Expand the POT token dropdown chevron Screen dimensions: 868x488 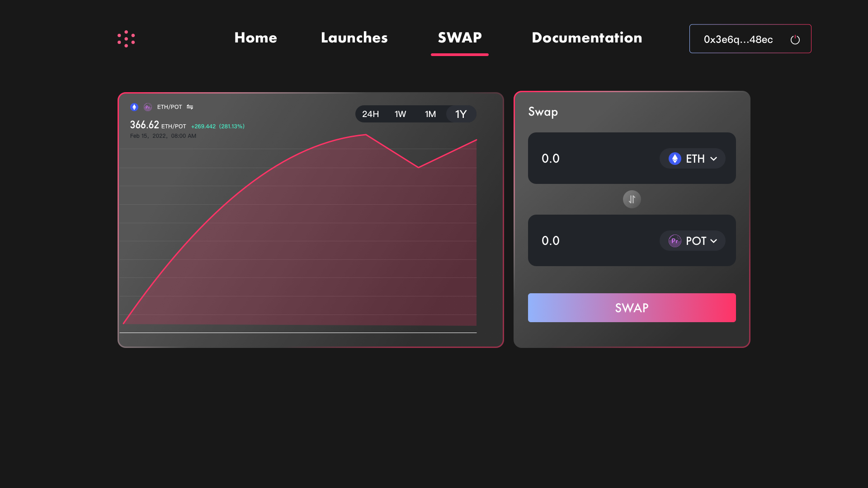click(713, 241)
